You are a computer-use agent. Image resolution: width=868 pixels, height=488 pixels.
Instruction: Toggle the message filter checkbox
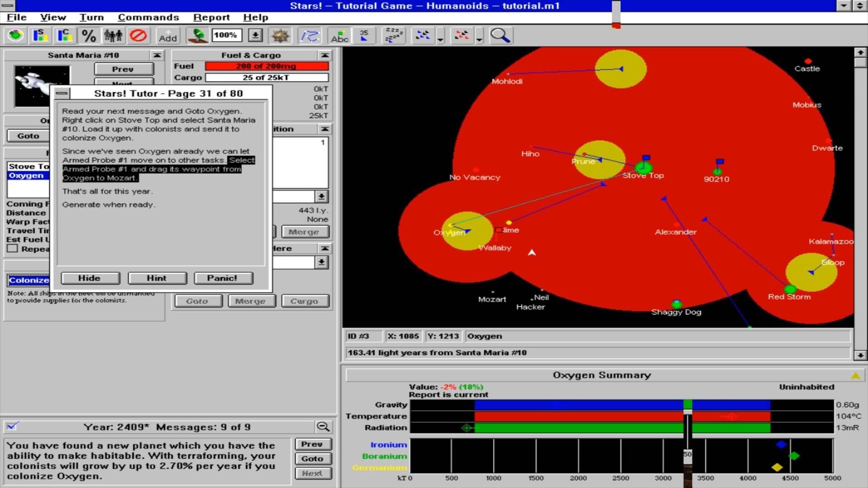12,426
